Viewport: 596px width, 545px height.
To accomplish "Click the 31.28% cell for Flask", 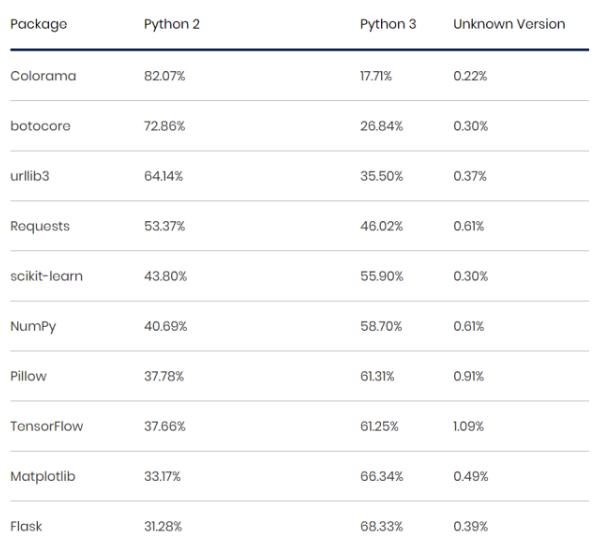I will [x=163, y=526].
